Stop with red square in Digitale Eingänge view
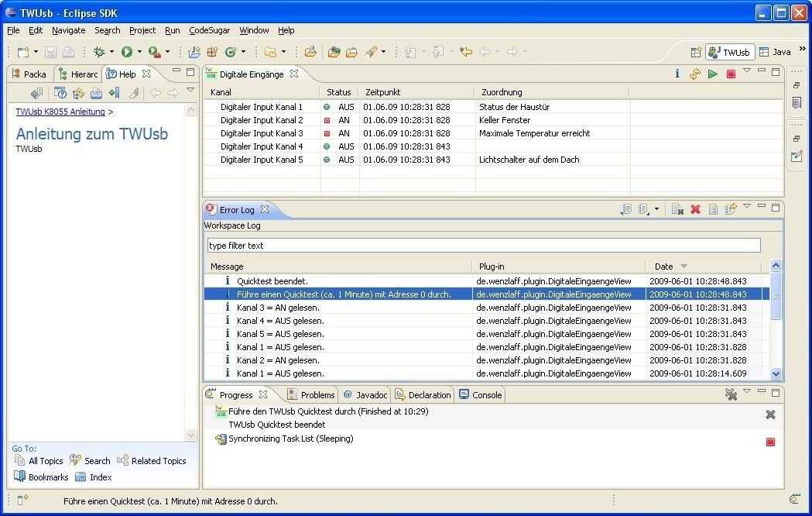Image resolution: width=812 pixels, height=516 pixels. point(731,74)
